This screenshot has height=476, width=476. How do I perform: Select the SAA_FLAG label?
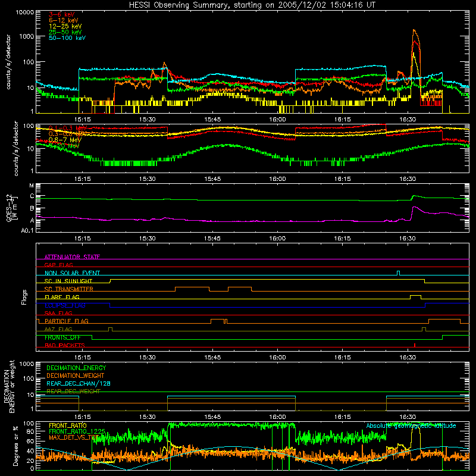point(58,313)
